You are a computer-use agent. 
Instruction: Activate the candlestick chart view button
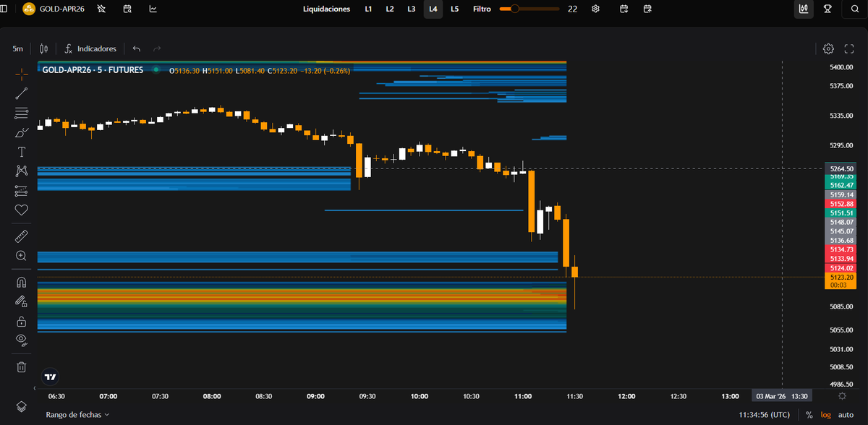804,9
